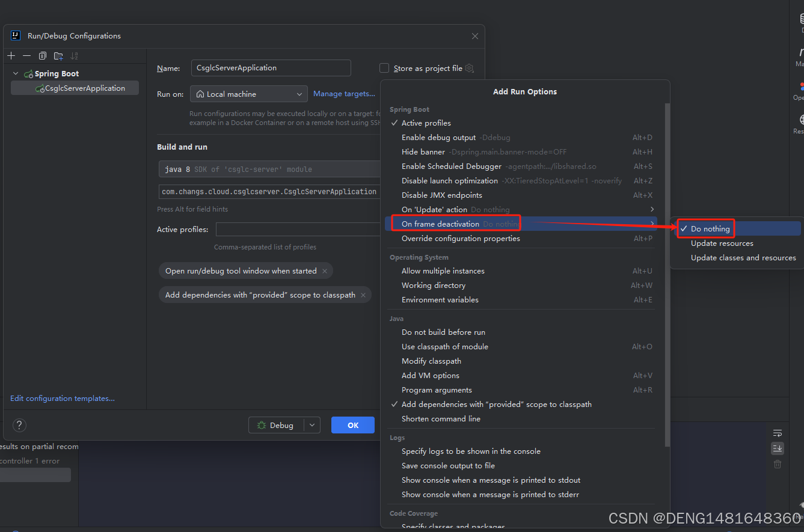Choose Update resources from the submenu

pos(722,243)
